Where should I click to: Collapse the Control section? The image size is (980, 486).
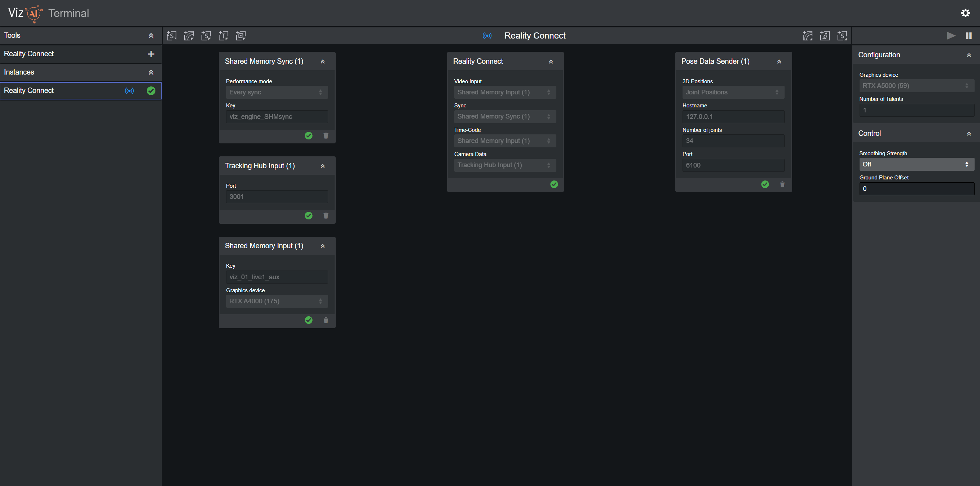click(969, 134)
